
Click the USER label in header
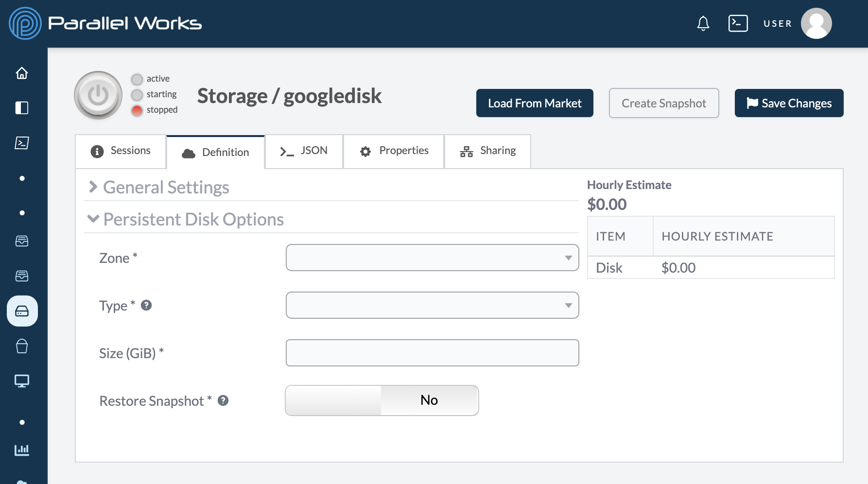pyautogui.click(x=778, y=23)
